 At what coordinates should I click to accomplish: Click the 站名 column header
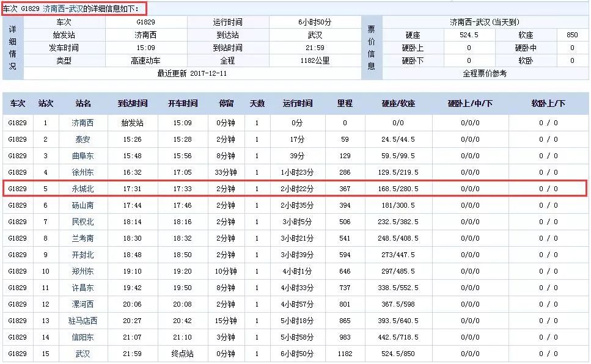tap(83, 104)
